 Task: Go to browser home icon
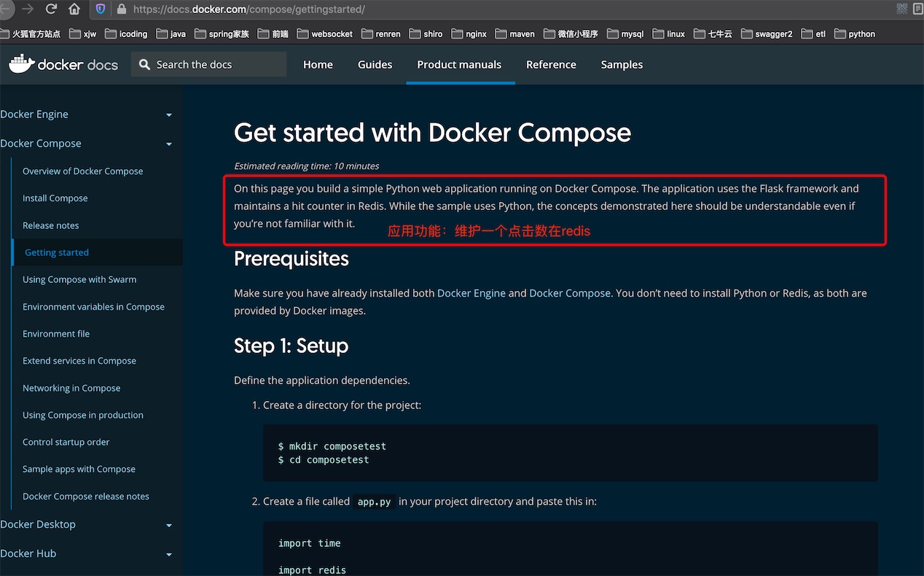click(74, 9)
